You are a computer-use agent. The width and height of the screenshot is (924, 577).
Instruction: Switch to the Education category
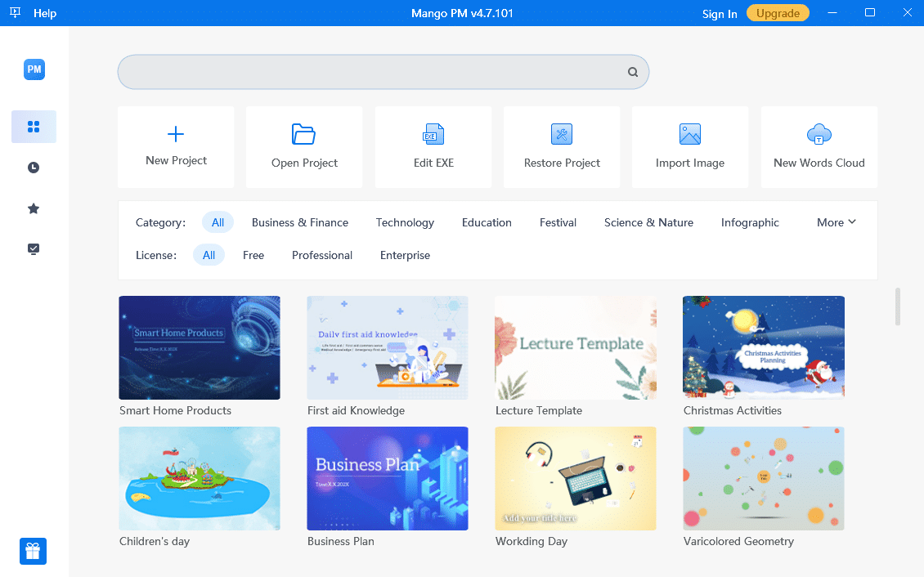coord(487,222)
